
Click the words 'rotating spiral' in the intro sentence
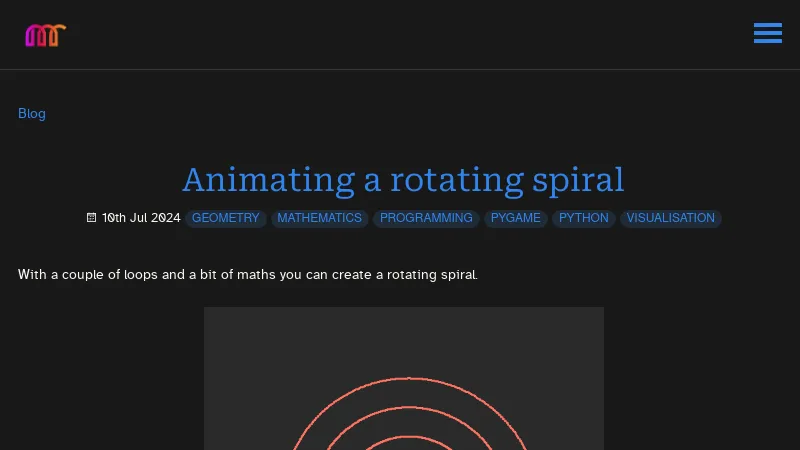click(432, 275)
